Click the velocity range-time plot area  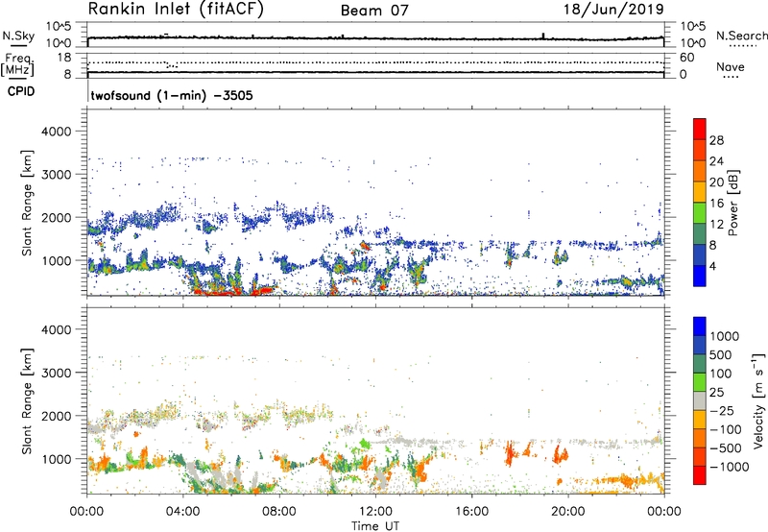(375, 399)
